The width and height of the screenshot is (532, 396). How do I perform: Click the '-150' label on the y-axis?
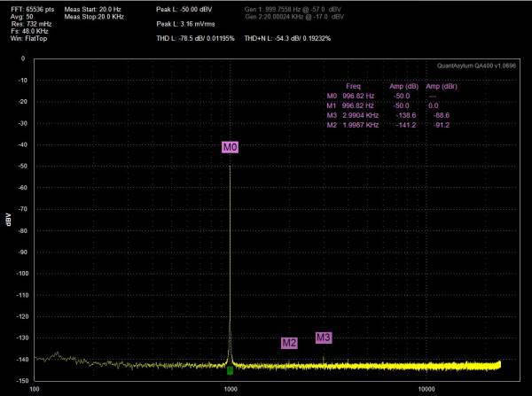tap(23, 381)
